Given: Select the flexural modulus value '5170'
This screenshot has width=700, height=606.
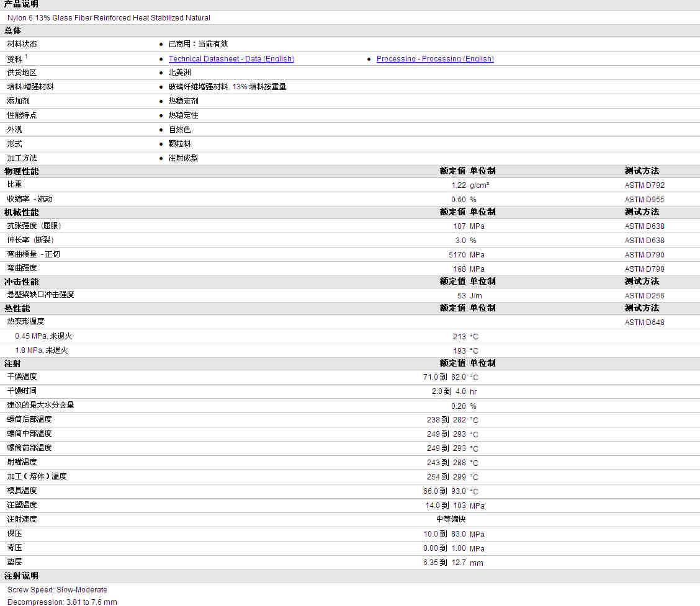Looking at the screenshot, I should tap(457, 255).
